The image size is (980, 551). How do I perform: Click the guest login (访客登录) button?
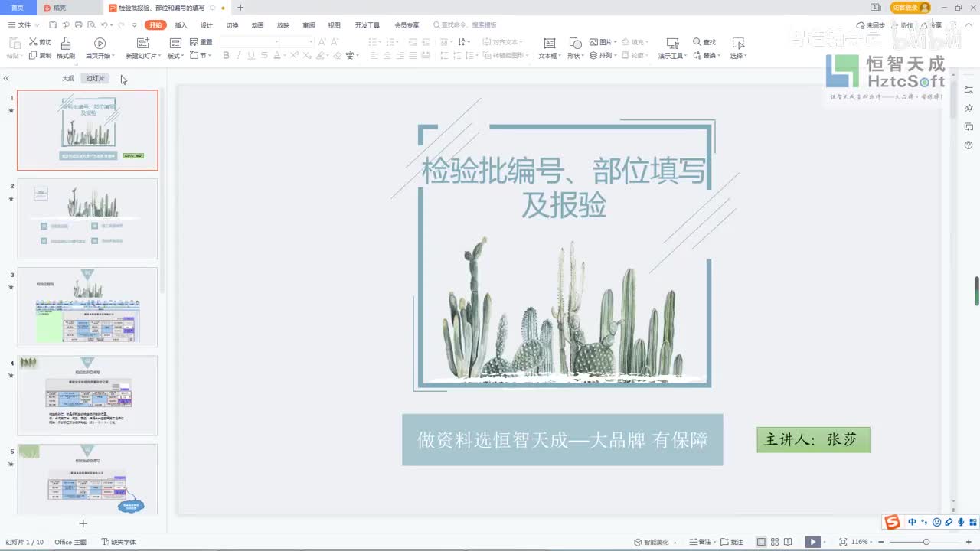pos(910,8)
